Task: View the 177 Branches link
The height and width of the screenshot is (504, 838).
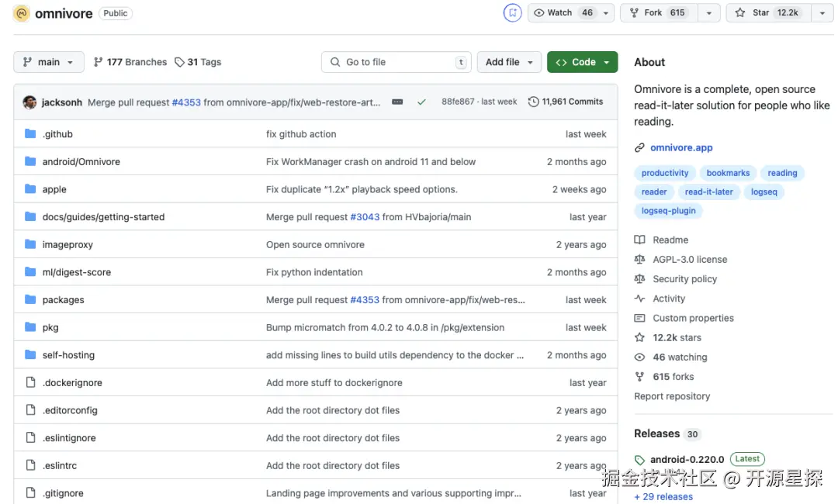Action: (x=130, y=62)
